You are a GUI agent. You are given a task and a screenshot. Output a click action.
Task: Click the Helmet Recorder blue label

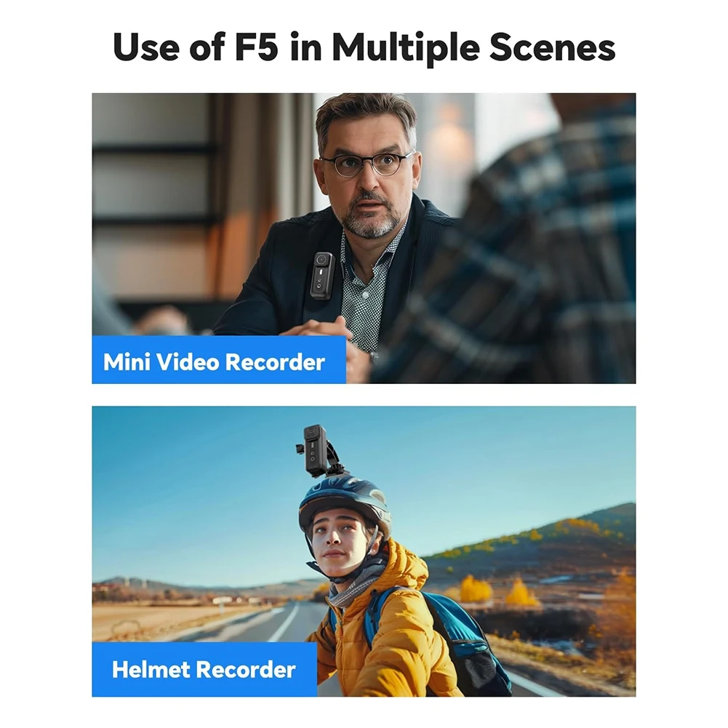tap(204, 669)
